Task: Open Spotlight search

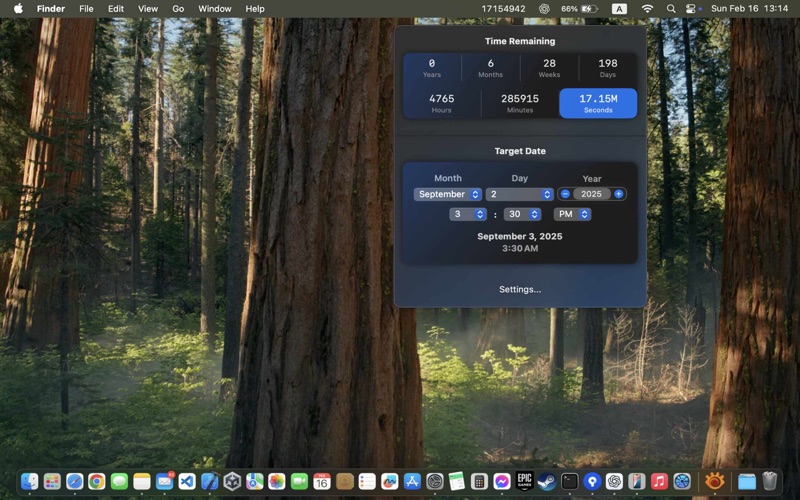Action: coord(671,9)
